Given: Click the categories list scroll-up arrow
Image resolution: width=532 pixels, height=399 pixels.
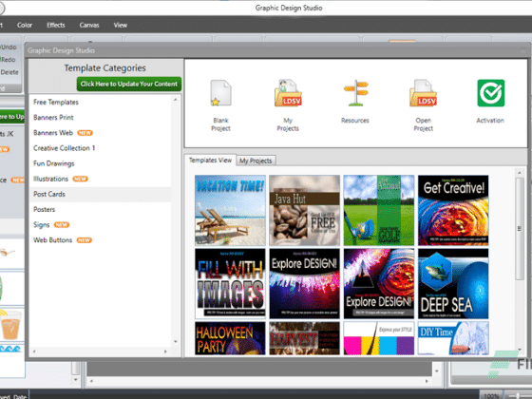Looking at the screenshot, I should tap(176, 100).
